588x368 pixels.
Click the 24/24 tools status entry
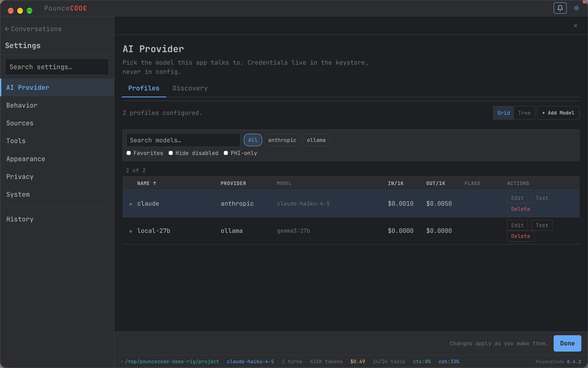point(389,362)
